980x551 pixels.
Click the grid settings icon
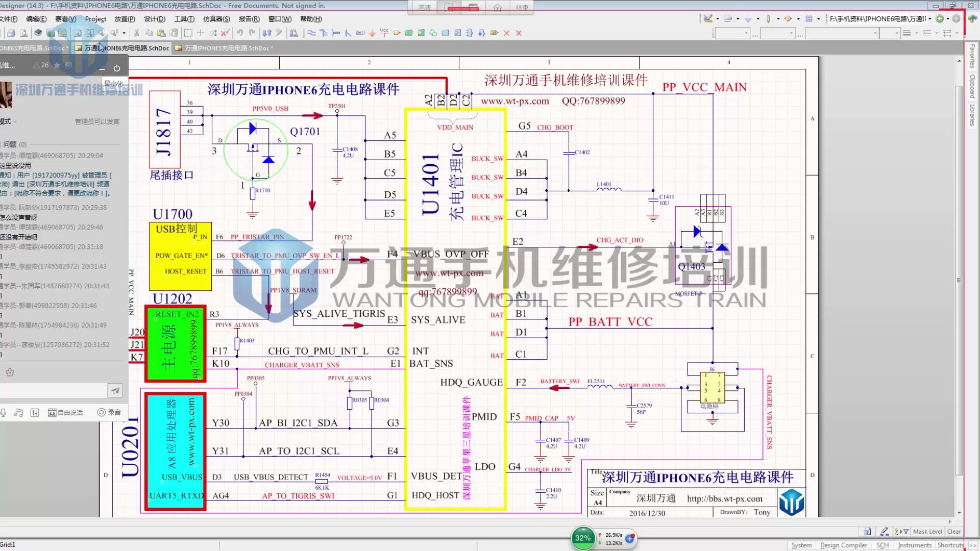point(809,19)
